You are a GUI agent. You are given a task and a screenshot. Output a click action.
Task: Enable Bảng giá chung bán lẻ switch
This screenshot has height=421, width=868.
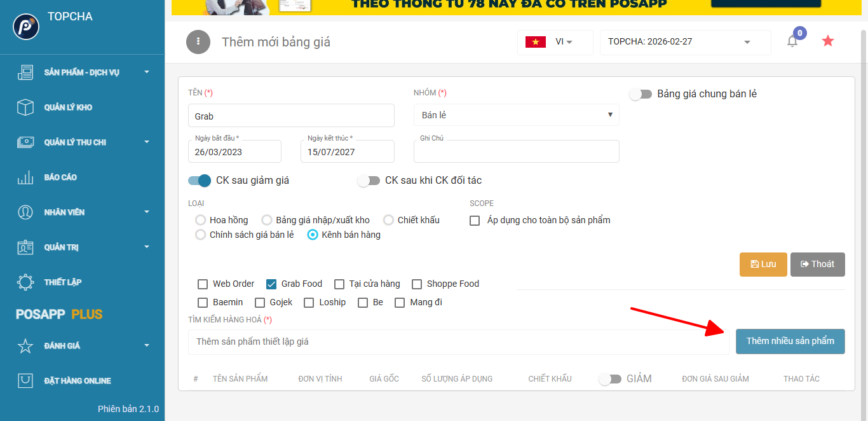641,94
